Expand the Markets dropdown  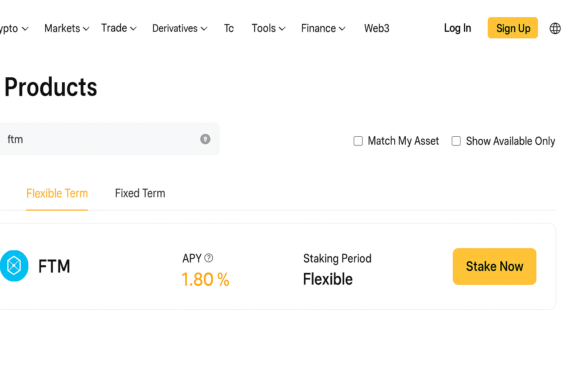tap(66, 28)
